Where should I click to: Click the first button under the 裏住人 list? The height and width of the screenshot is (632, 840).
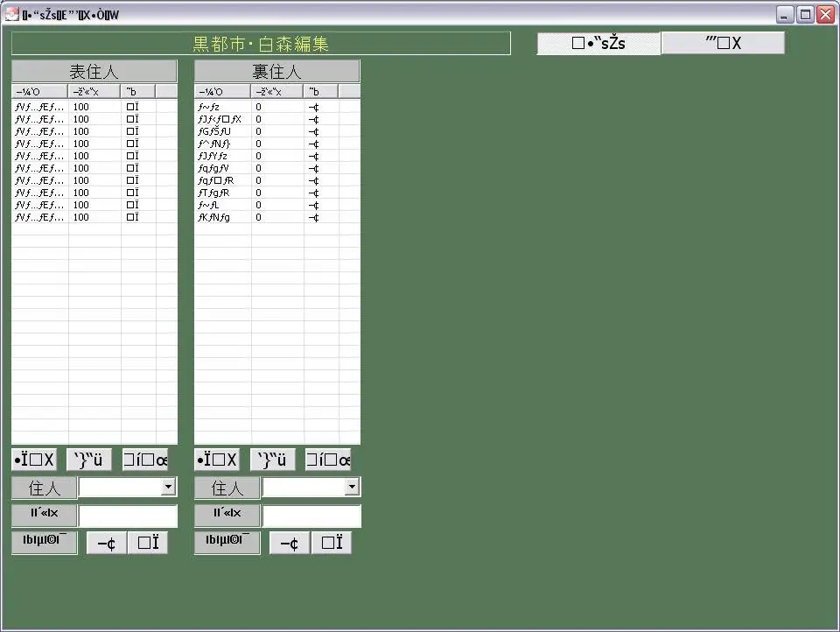tap(216, 460)
